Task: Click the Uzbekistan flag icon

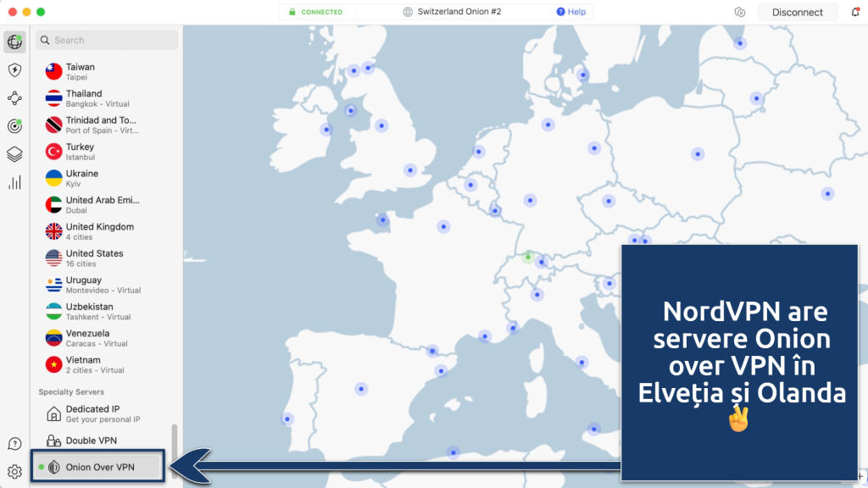Action: (53, 311)
